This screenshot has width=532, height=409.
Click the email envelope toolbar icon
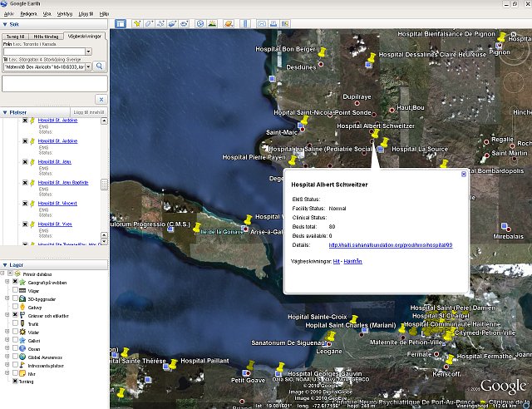click(262, 24)
